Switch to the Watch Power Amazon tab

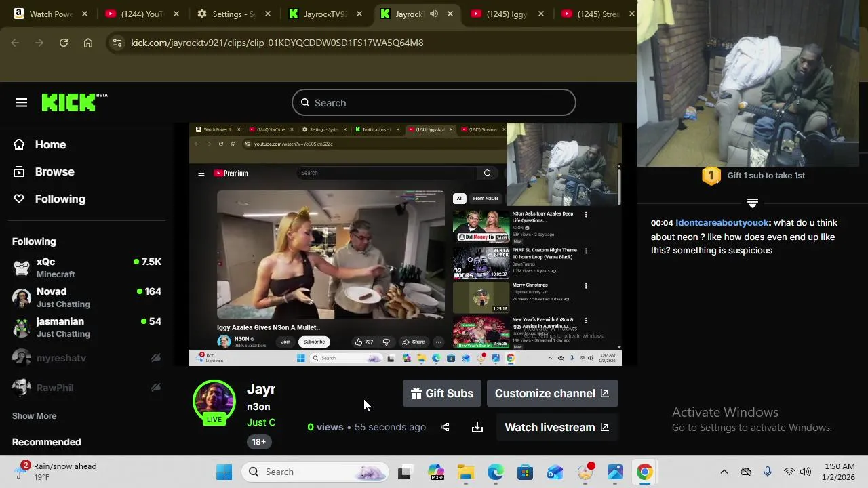point(50,14)
